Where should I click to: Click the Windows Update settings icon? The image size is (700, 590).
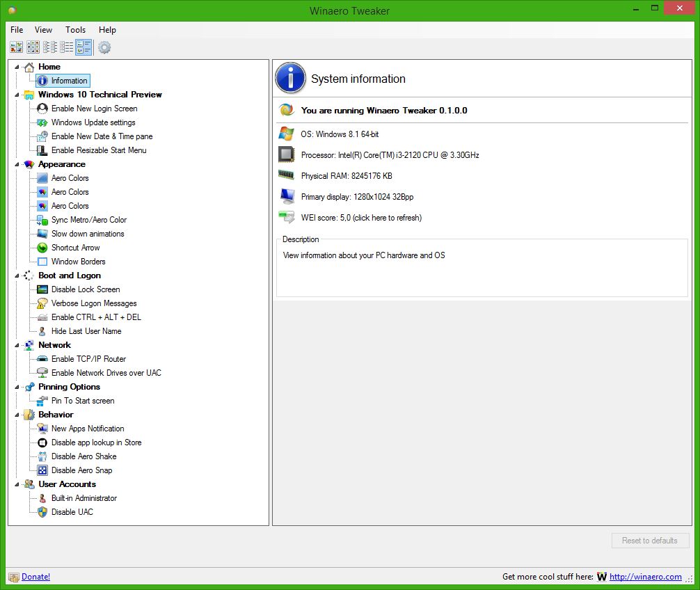42,122
